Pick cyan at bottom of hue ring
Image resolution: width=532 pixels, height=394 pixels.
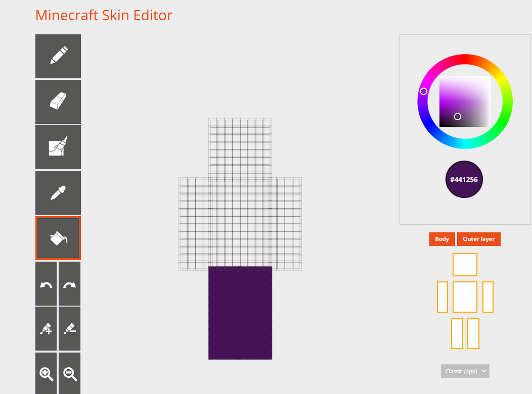coord(465,143)
